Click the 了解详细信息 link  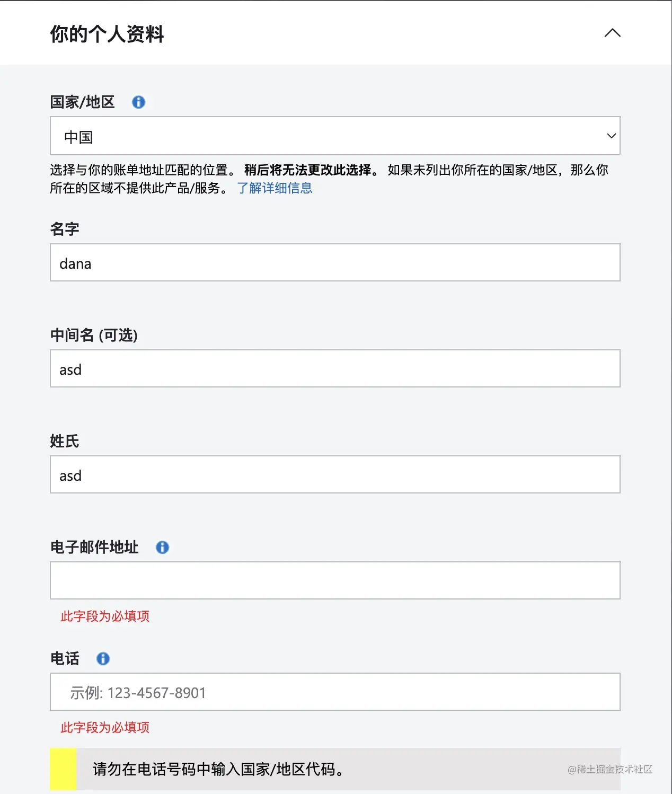(x=275, y=188)
